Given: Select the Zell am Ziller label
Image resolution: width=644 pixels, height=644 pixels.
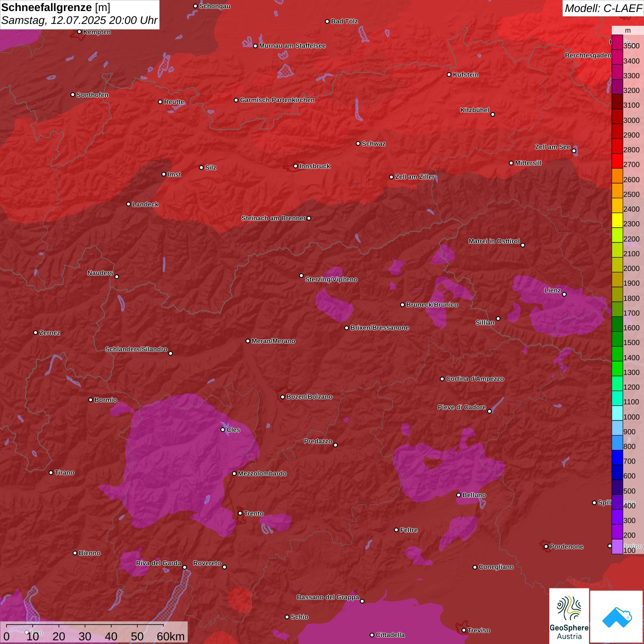Looking at the screenshot, I should (414, 177).
